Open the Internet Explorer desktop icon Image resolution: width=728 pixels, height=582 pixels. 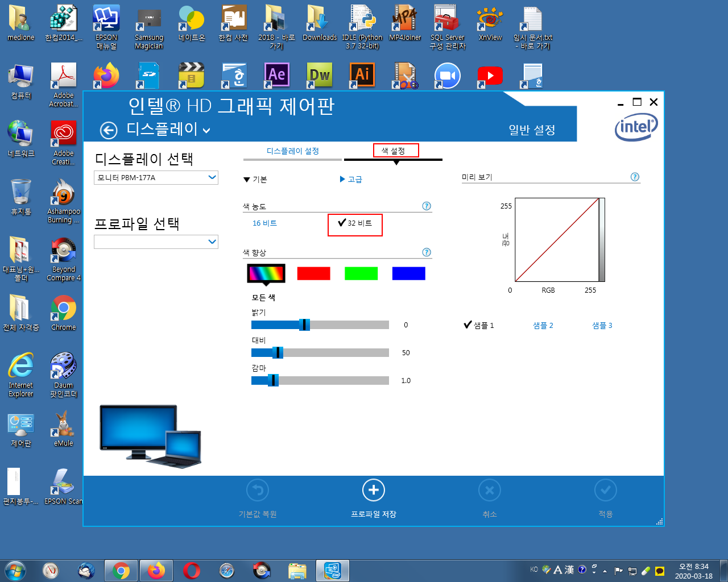click(21, 375)
